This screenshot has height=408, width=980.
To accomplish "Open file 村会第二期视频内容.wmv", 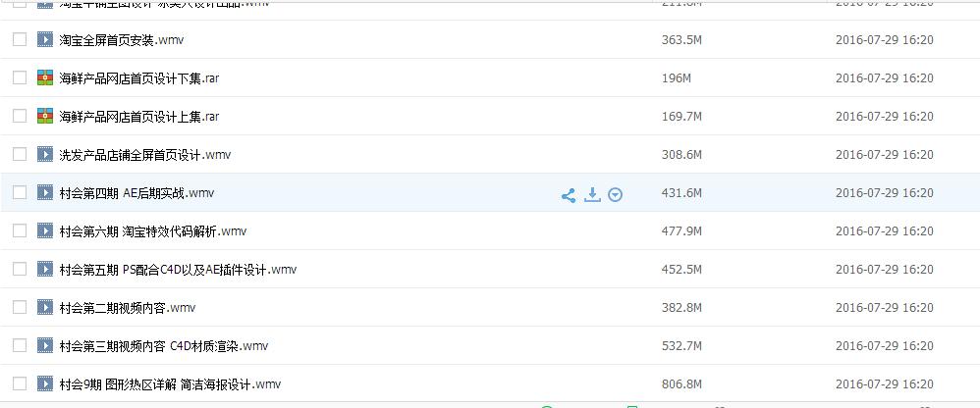I will 128,308.
